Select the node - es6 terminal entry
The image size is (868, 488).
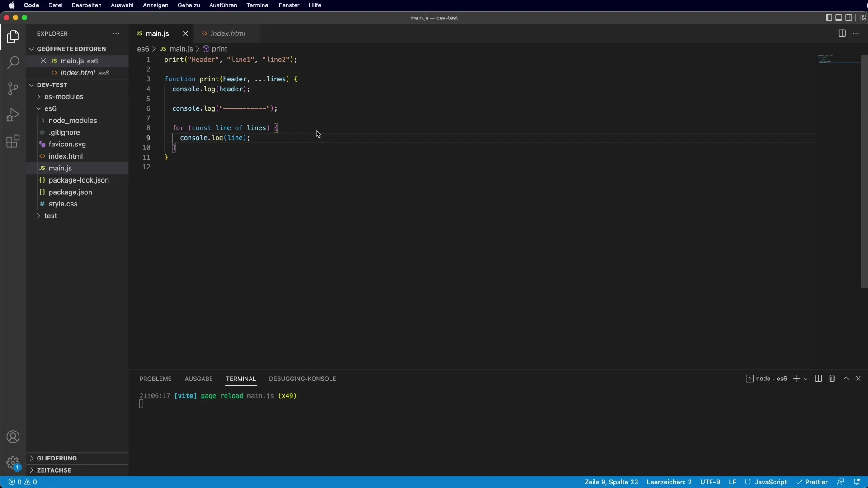click(x=767, y=379)
